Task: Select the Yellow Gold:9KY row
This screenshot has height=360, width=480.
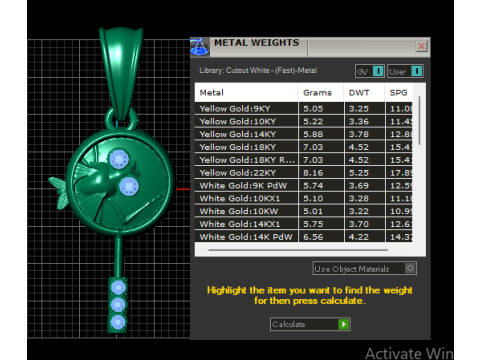Action: 304,109
